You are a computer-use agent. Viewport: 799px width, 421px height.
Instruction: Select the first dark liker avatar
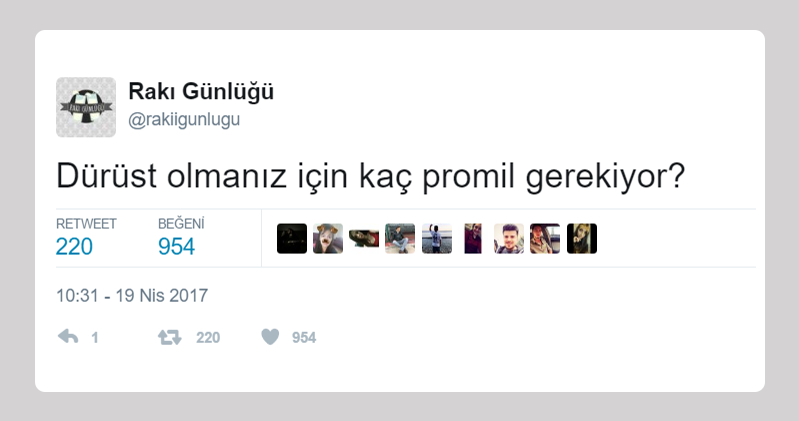point(292,239)
